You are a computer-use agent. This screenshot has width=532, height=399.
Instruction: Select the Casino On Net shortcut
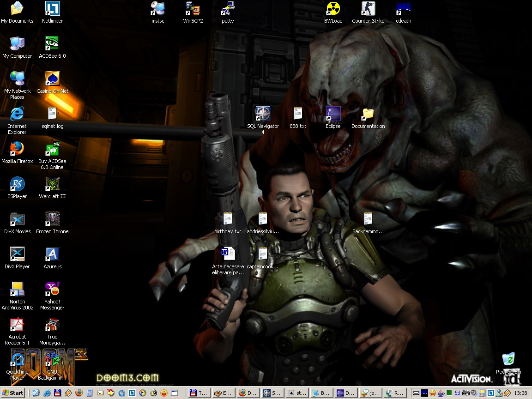52,83
